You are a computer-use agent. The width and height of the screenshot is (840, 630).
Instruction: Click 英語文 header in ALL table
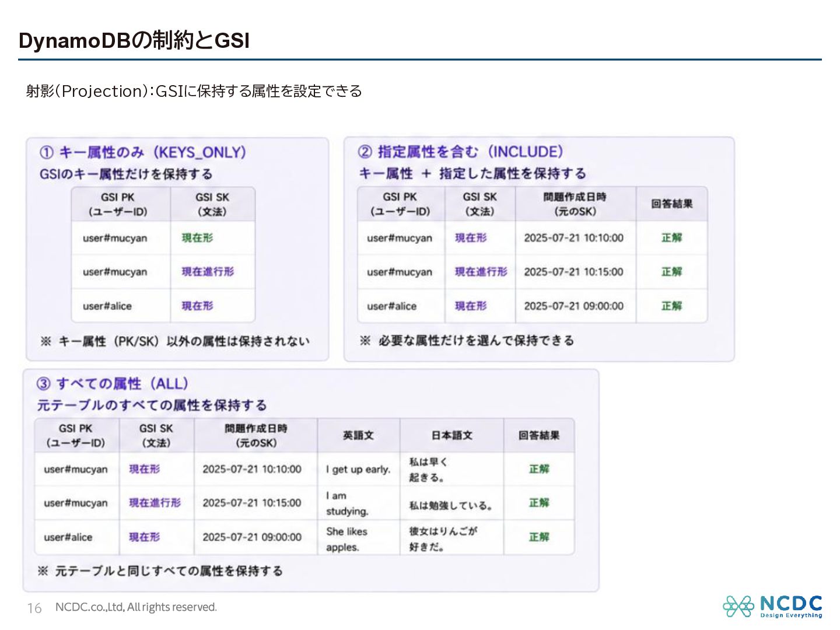(358, 435)
